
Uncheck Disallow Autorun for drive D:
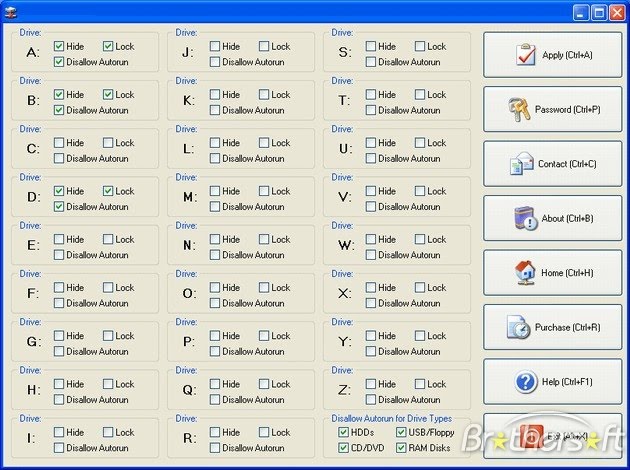click(59, 206)
